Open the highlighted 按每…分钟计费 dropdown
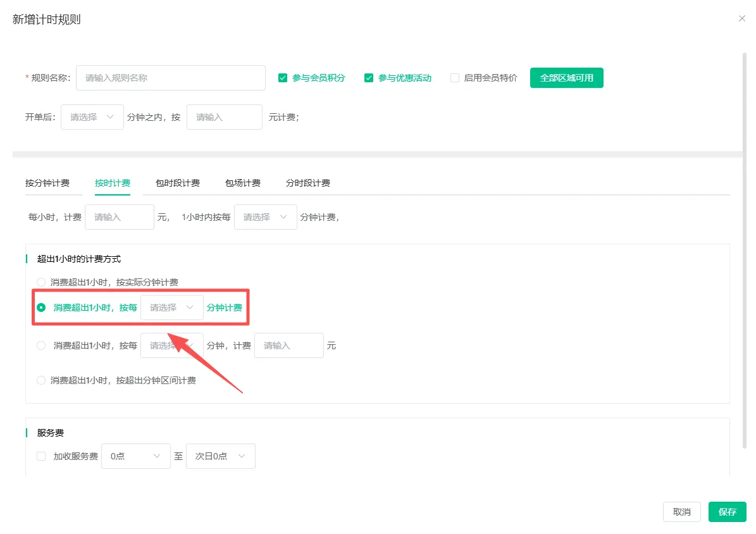 click(x=171, y=307)
